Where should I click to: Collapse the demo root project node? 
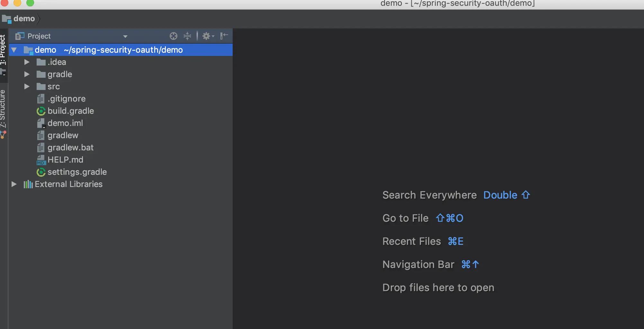tap(14, 50)
